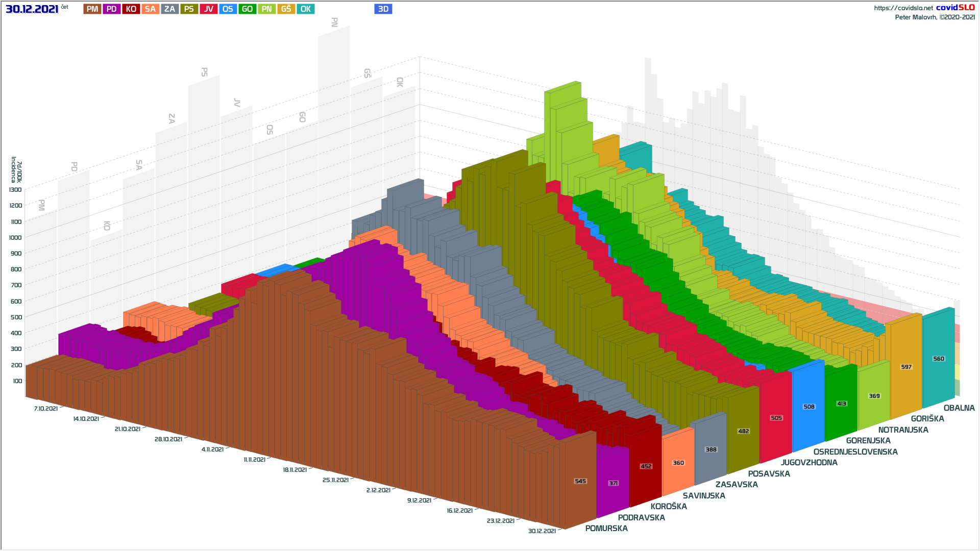
Task: Click the covidSLO logo text
Action: point(955,8)
